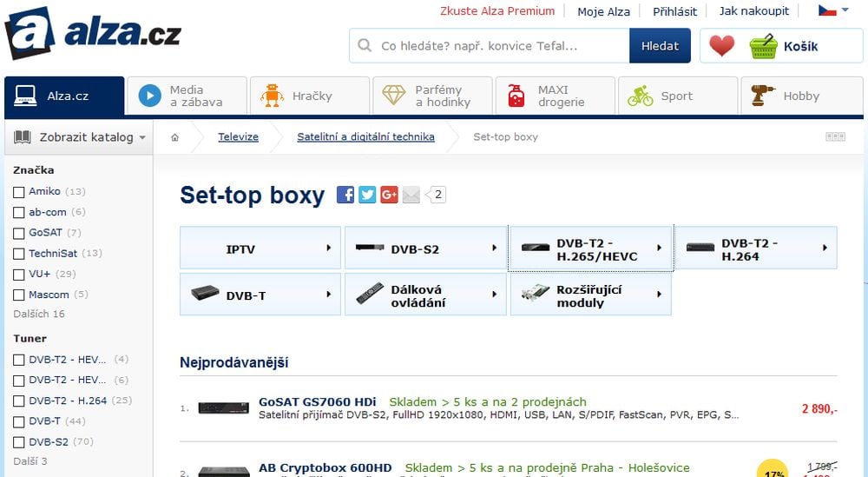Viewport: 868px width, 477px height.
Task: Click the Czech flag language icon
Action: pos(827,10)
